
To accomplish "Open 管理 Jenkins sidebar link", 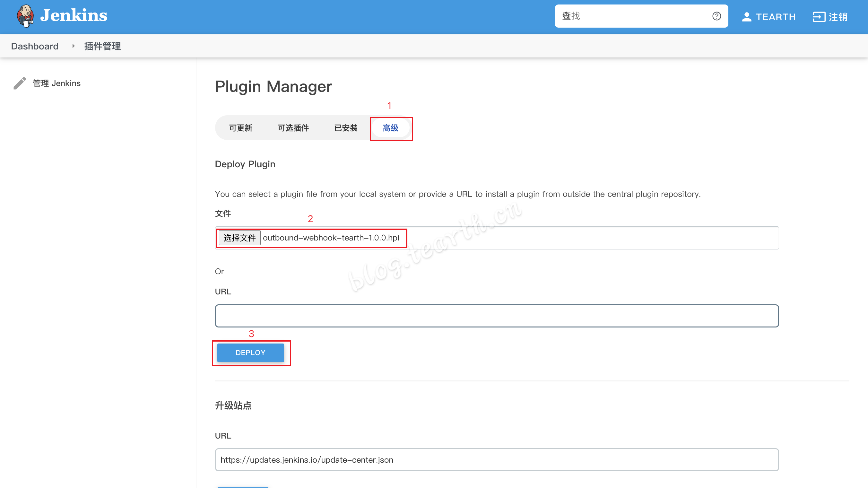I will (56, 83).
